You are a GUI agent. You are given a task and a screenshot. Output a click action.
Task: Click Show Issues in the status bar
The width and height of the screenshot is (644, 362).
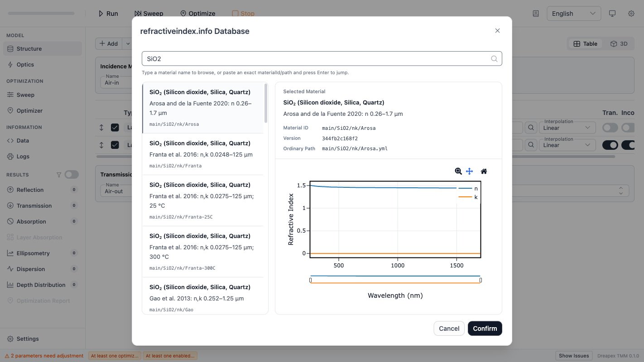pos(573,356)
